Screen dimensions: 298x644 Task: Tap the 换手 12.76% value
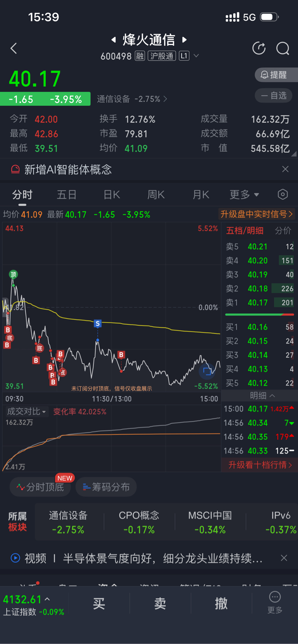(140, 119)
